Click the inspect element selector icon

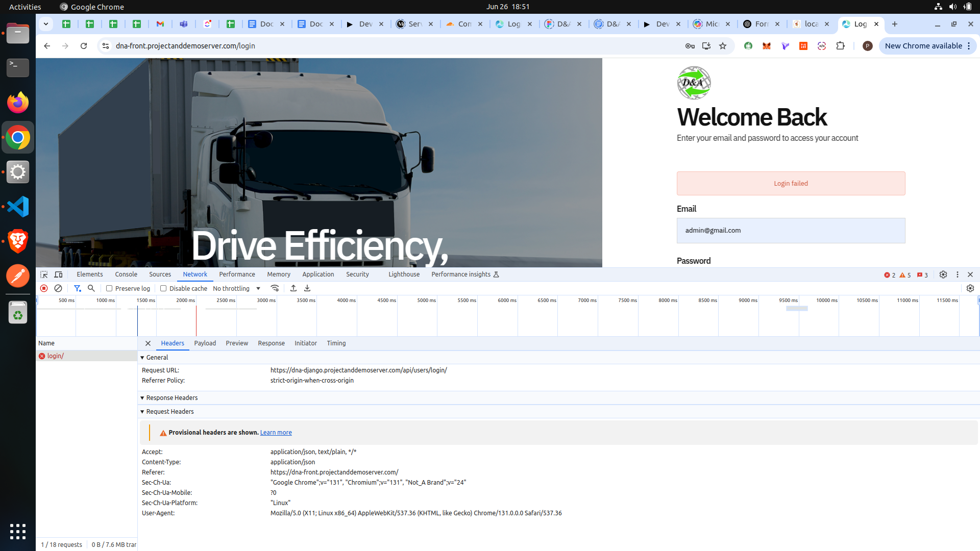click(44, 274)
